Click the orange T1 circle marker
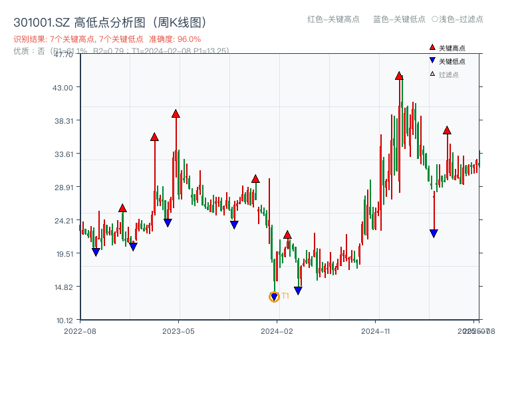 (274, 296)
